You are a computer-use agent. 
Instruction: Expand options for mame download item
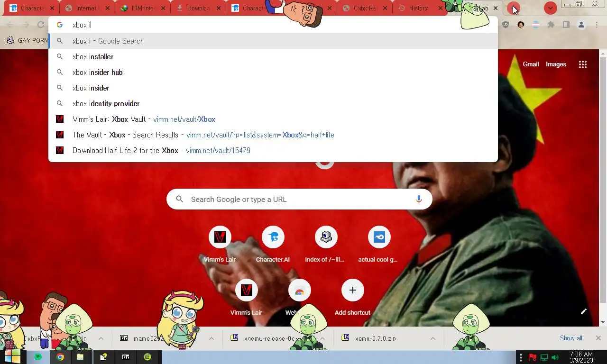[212, 338]
